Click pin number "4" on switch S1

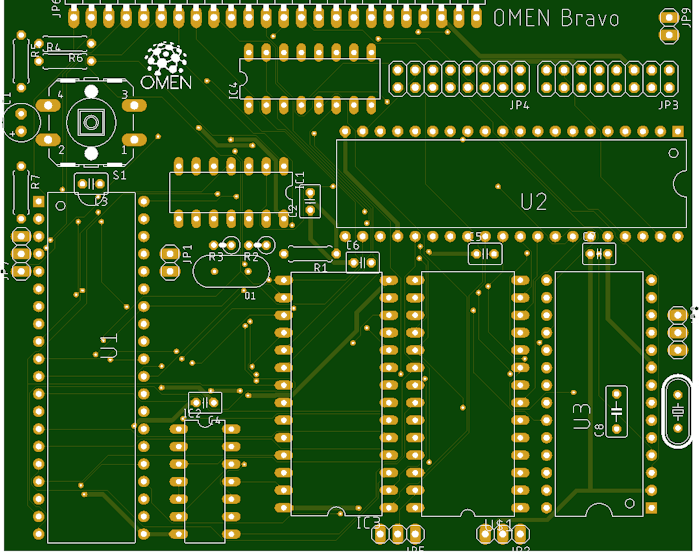coord(60,95)
